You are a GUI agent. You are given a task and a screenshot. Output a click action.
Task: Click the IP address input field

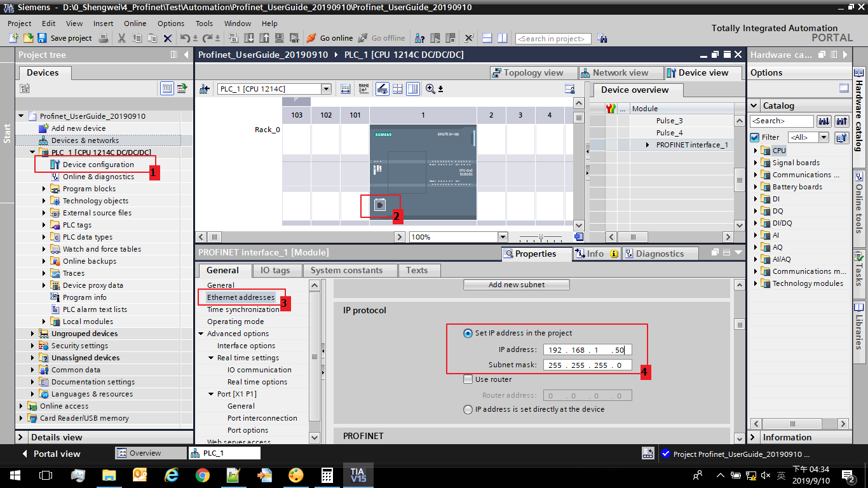(x=587, y=350)
